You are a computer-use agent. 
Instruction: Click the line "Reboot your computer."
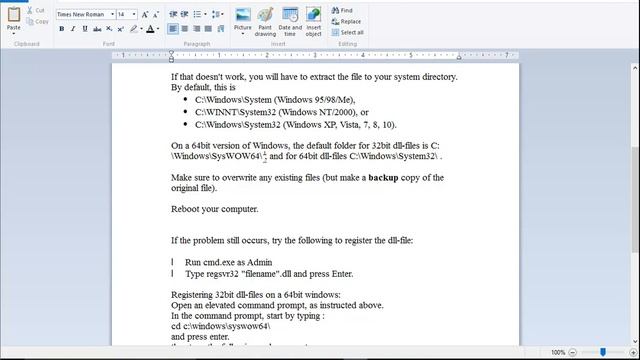coord(215,209)
